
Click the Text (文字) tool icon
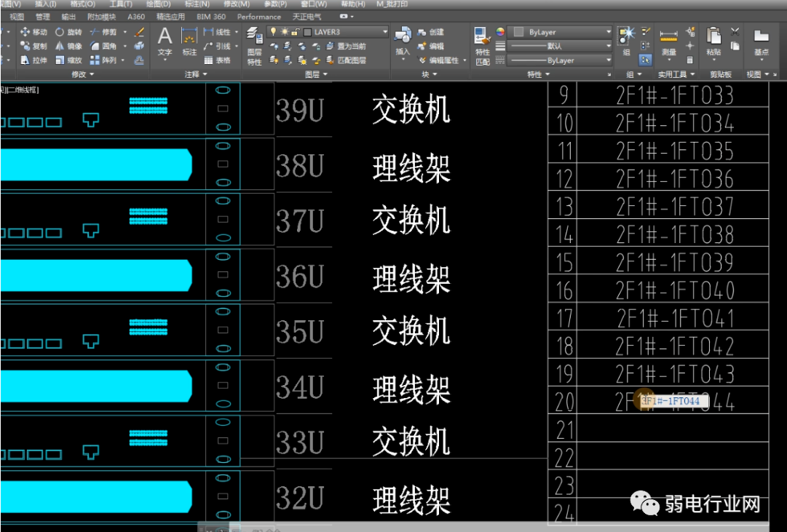coord(165,41)
